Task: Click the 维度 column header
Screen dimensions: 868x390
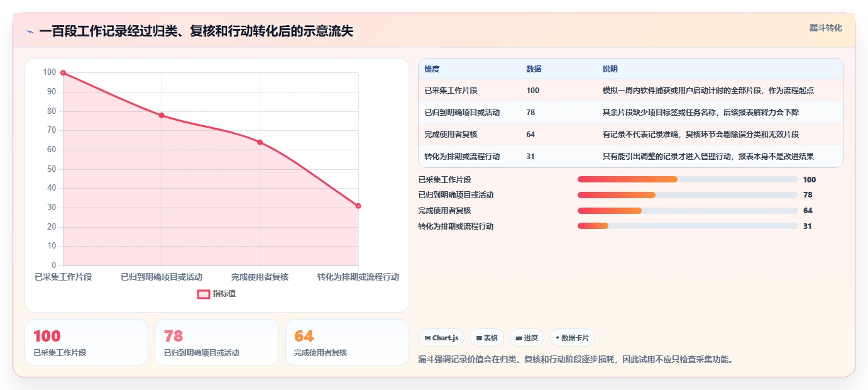Action: click(x=432, y=69)
